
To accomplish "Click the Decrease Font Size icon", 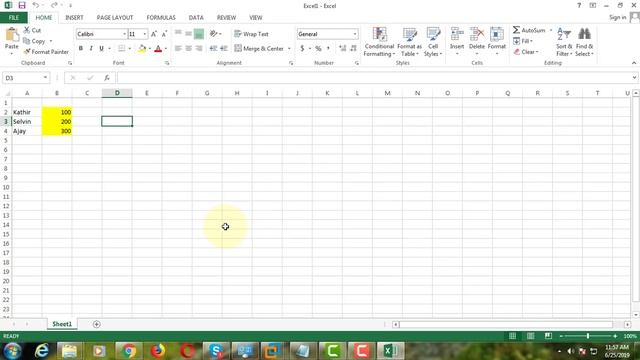I will click(164, 34).
